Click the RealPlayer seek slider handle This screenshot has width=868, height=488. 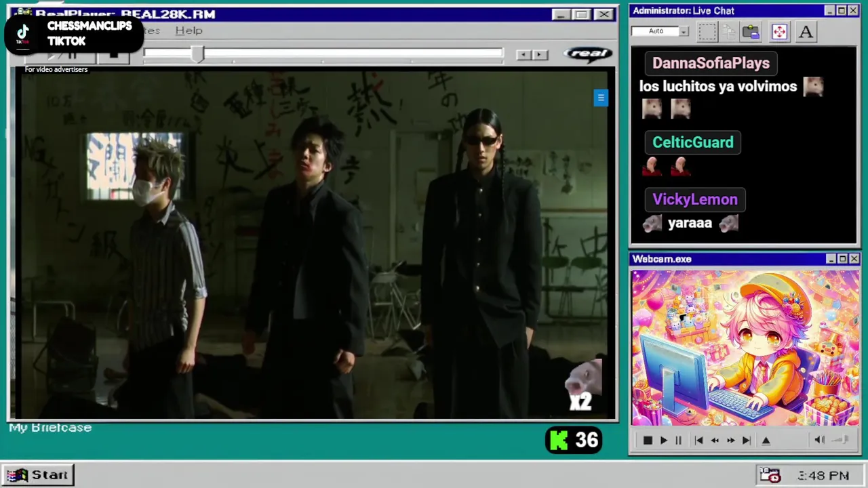[197, 54]
